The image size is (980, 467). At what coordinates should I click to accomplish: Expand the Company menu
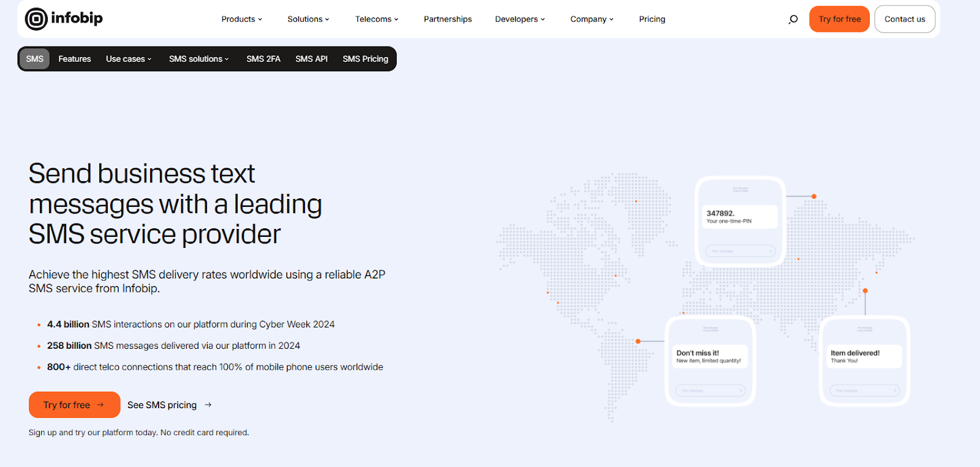point(592,19)
